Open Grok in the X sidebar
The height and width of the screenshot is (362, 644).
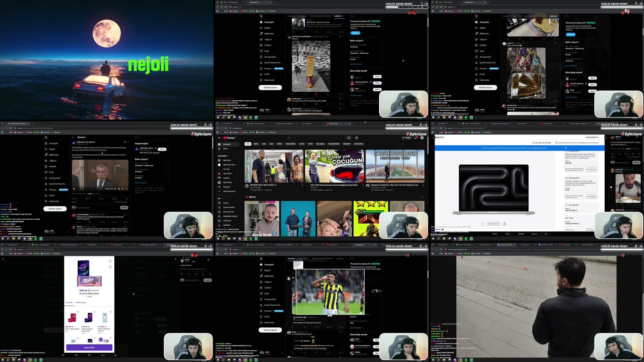tap(266, 51)
